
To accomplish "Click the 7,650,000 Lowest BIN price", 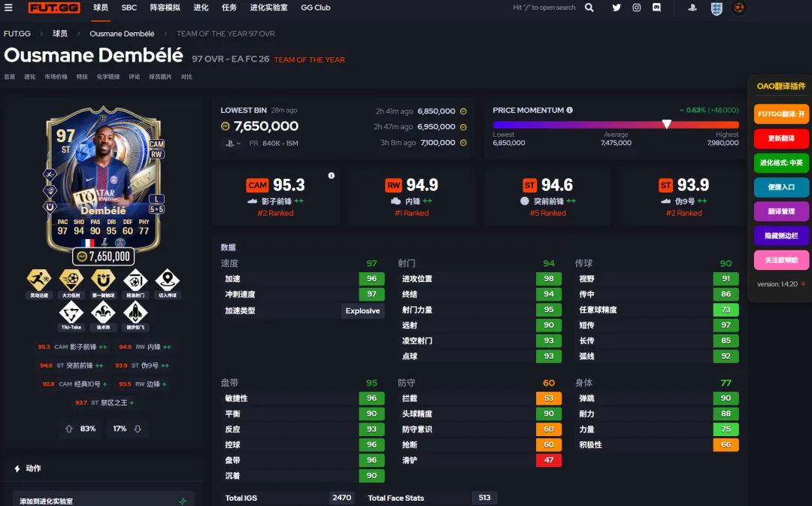I will pyautogui.click(x=265, y=126).
